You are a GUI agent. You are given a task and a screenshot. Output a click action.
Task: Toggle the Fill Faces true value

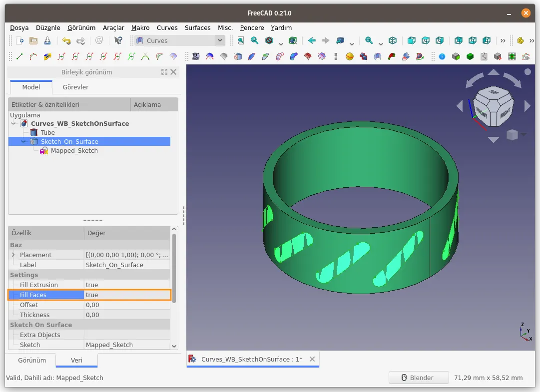click(x=127, y=295)
